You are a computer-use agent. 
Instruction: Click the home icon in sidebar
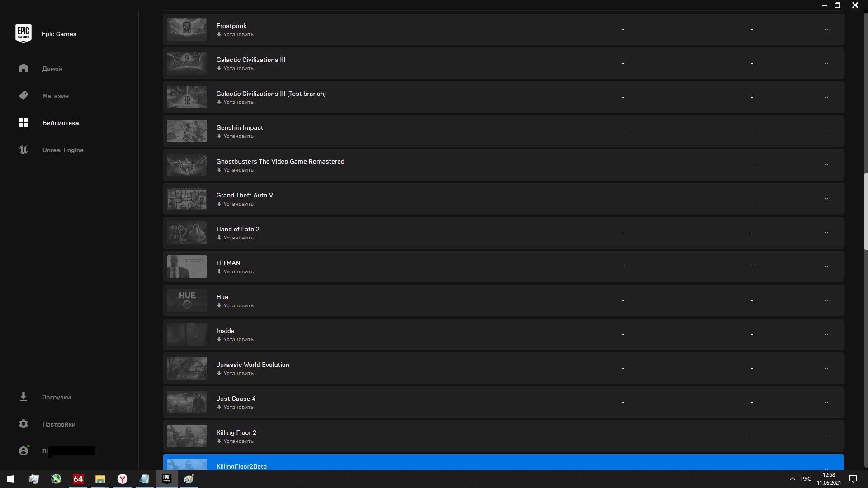(x=24, y=68)
